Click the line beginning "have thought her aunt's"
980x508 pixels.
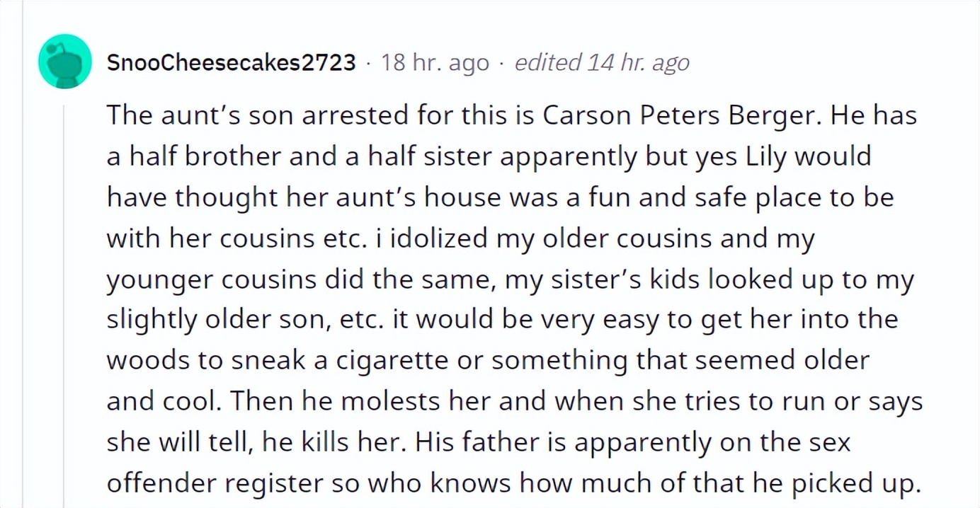coord(500,197)
